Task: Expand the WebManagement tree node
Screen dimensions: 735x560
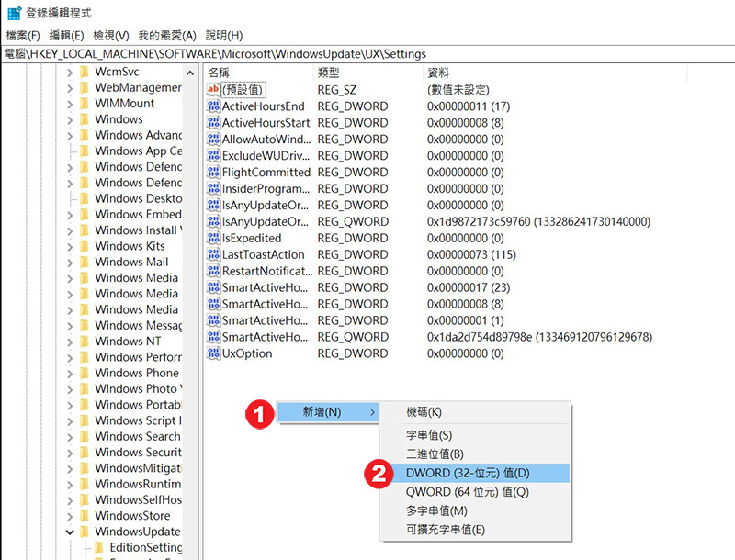Action: click(70, 88)
